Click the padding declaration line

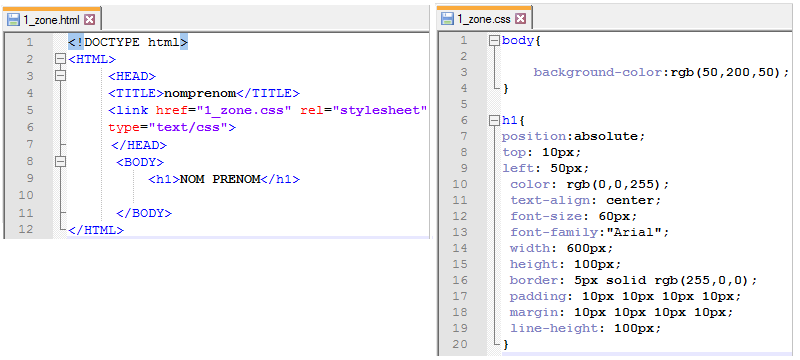[x=625, y=296]
